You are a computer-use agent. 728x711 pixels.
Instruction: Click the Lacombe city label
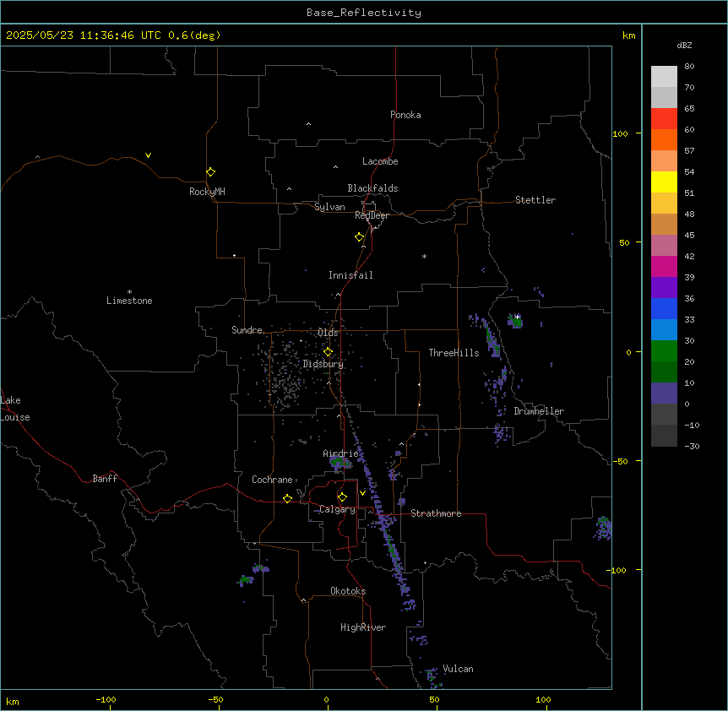pos(380,161)
